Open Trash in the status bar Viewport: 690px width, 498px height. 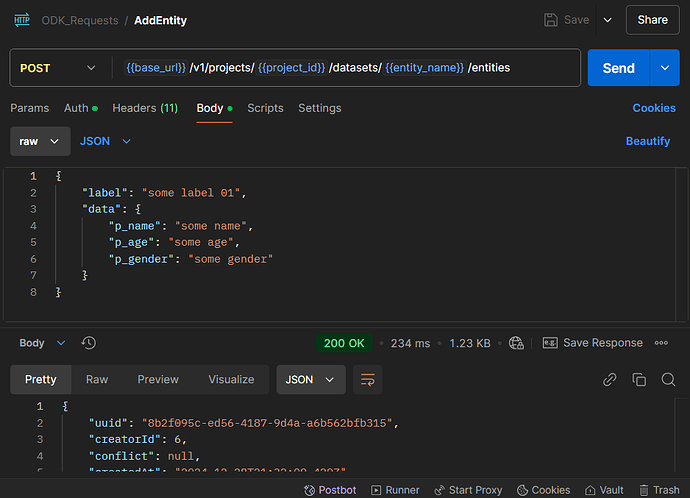[659, 490]
